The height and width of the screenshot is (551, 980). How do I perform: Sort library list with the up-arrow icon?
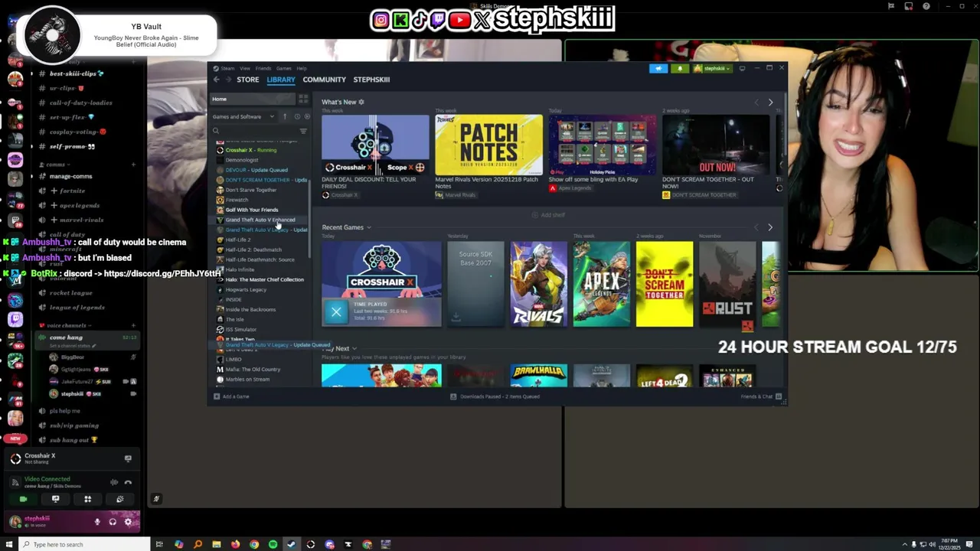click(x=285, y=116)
